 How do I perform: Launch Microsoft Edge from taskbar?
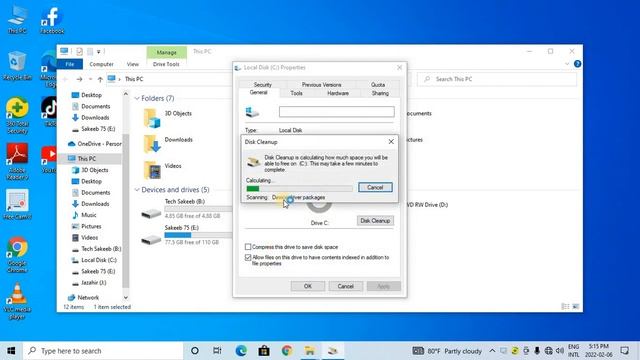(x=241, y=351)
